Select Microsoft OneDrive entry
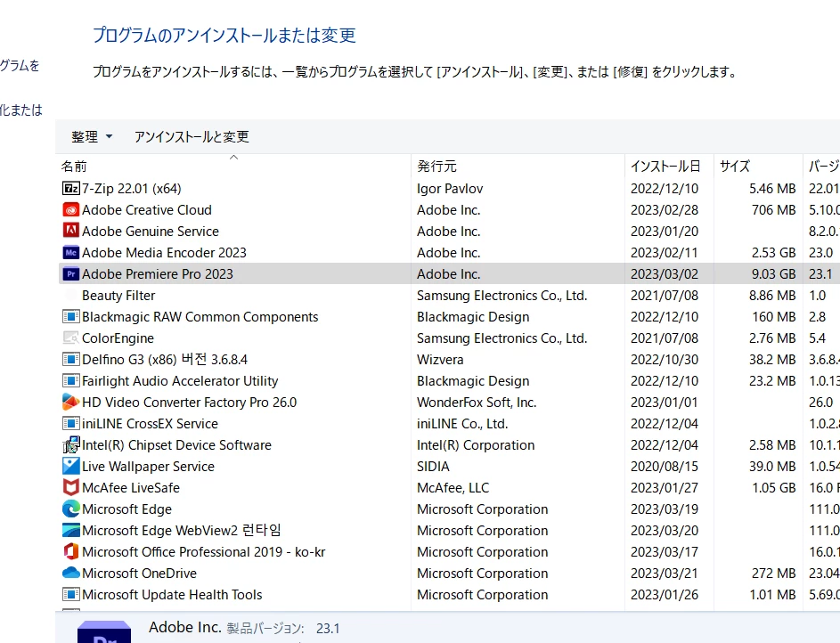 click(139, 574)
